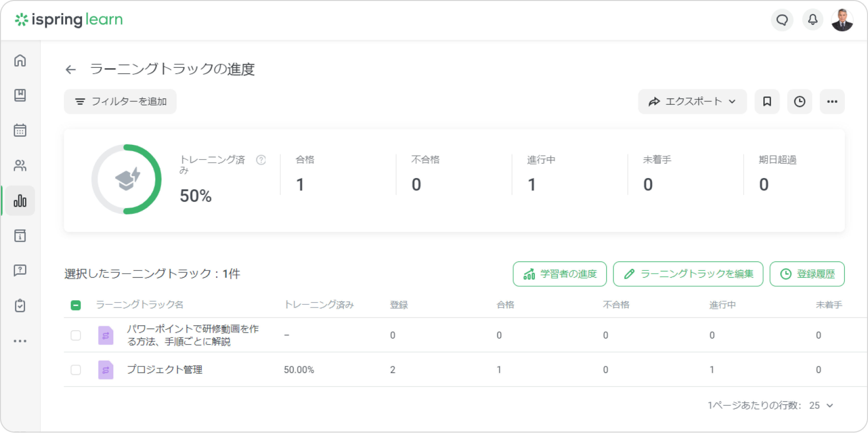This screenshot has width=868, height=433.
Task: Click the summary 進行中 stat label
Action: [541, 160]
